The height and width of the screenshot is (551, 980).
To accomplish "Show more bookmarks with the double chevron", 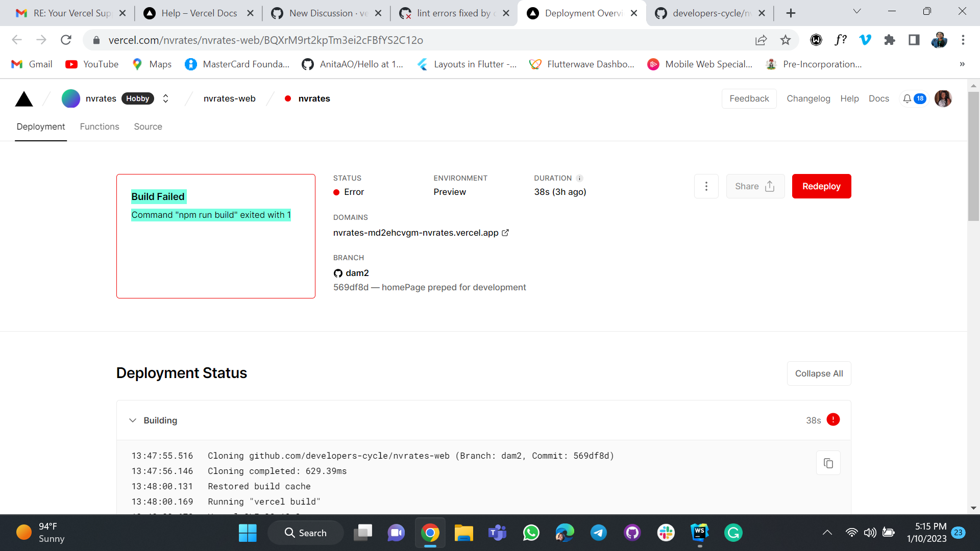I will 962,64.
